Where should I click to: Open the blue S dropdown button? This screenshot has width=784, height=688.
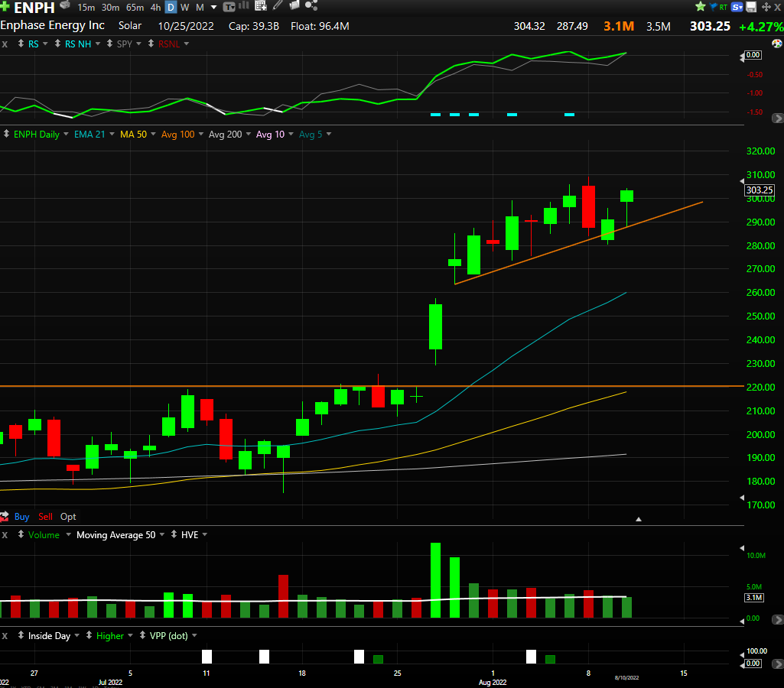click(737, 7)
